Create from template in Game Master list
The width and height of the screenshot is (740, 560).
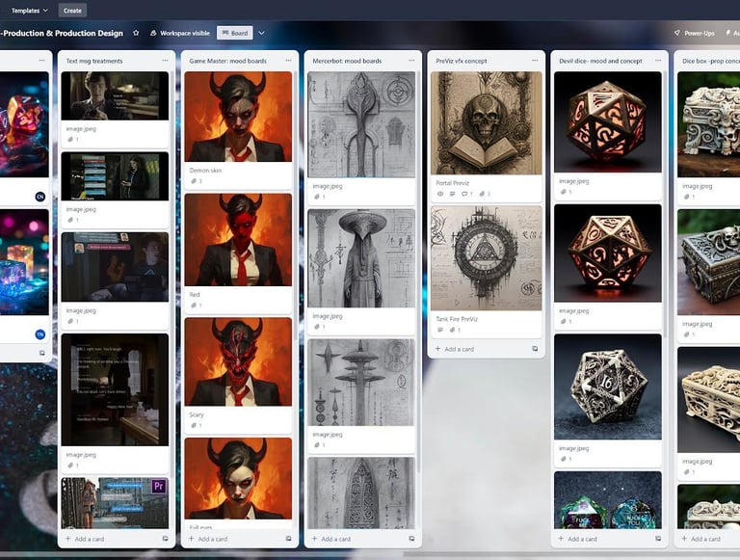click(288, 538)
